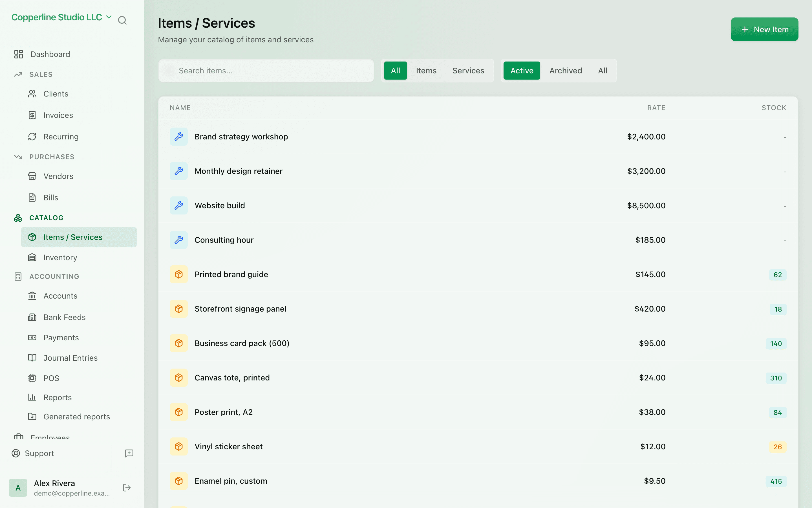Filter the list to Services only
812x508 pixels.
[468, 71]
